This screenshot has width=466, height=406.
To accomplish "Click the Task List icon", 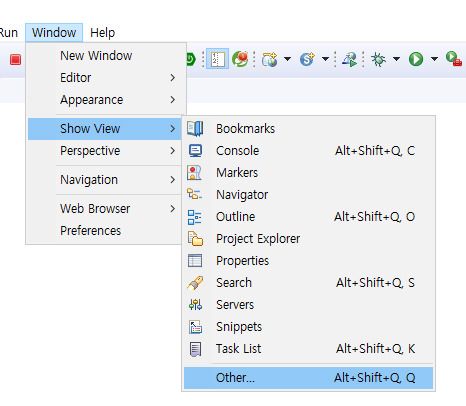I will coord(195,349).
